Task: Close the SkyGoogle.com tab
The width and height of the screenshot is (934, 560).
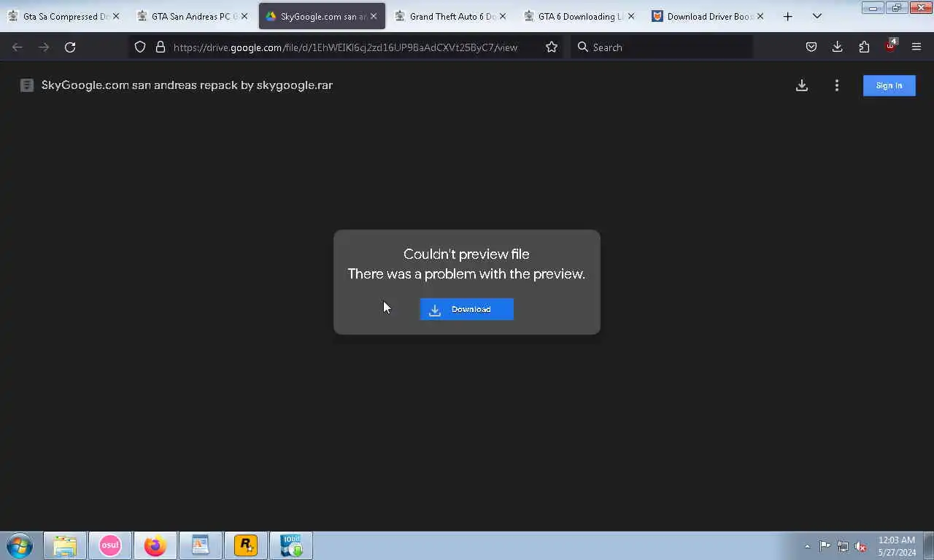Action: pyautogui.click(x=374, y=16)
